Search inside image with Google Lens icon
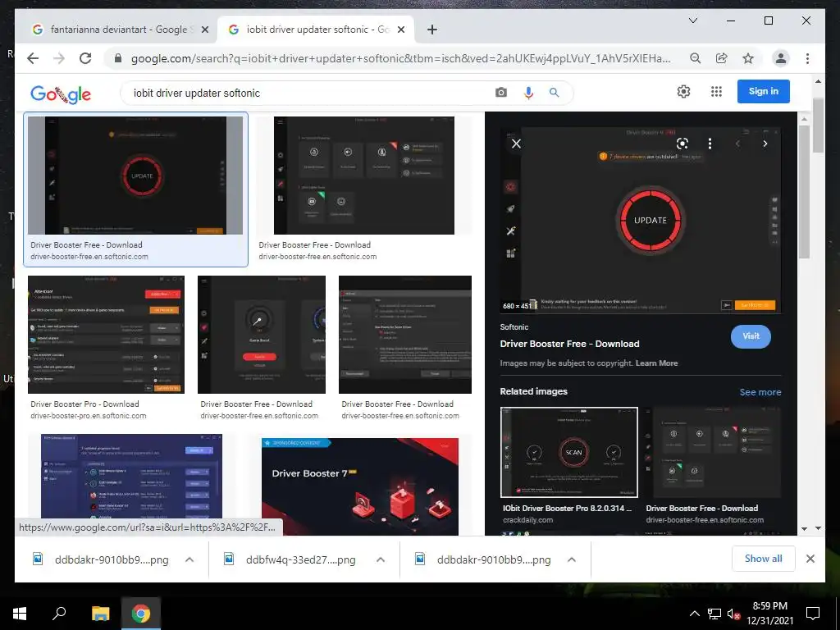The image size is (840, 630). [682, 144]
